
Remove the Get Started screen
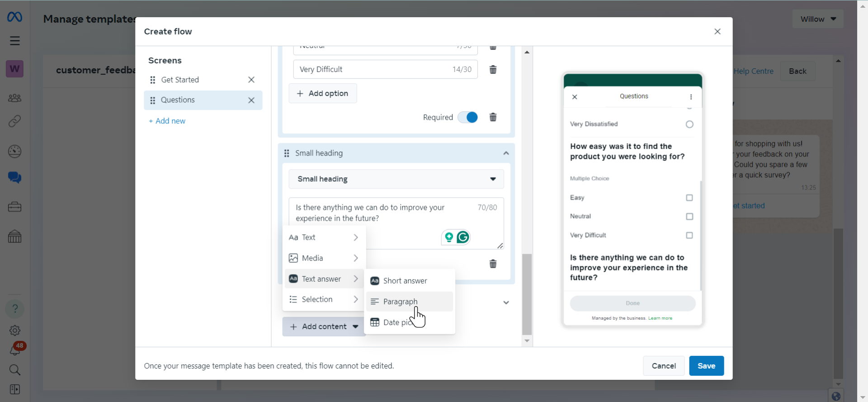click(251, 80)
